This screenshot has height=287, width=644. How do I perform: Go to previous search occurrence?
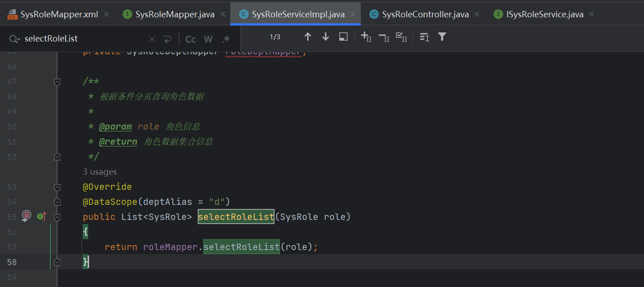(x=307, y=37)
